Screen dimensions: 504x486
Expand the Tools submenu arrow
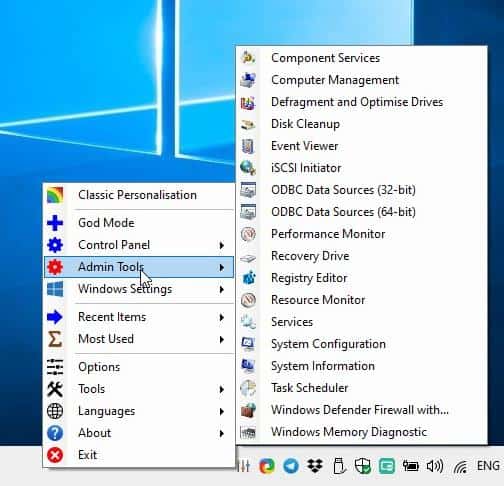pyautogui.click(x=221, y=389)
